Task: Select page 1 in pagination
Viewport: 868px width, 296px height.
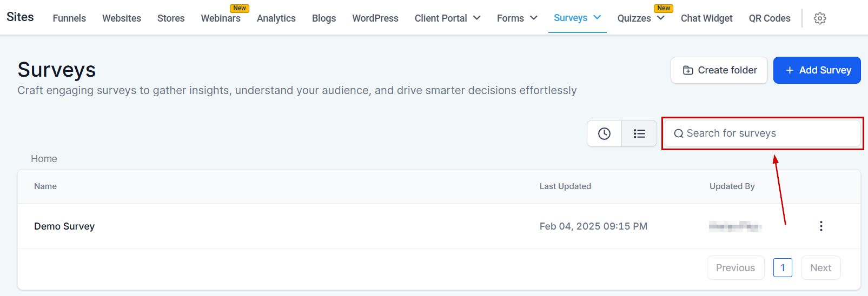Action: (783, 268)
